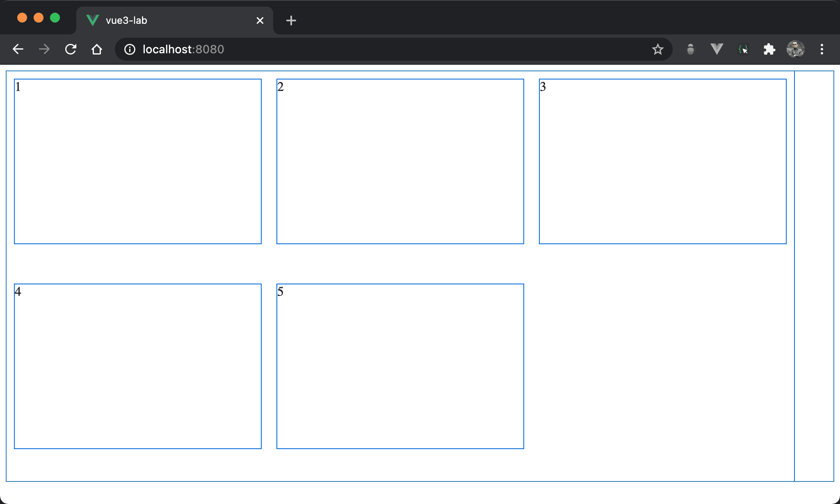The height and width of the screenshot is (504, 840).
Task: Click the green cursor extension icon
Action: (743, 49)
